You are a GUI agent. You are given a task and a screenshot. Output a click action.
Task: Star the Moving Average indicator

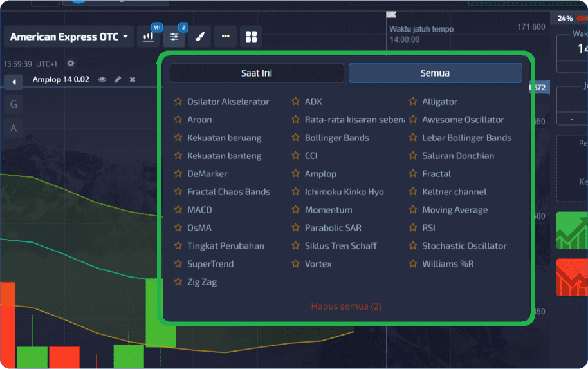click(413, 209)
